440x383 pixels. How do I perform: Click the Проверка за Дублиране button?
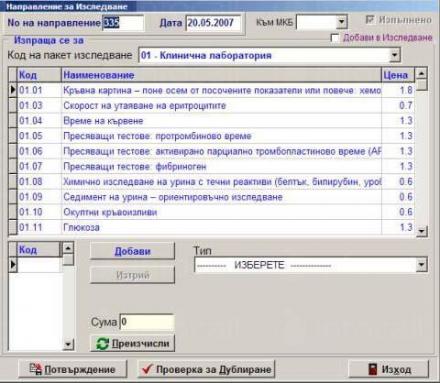click(206, 369)
